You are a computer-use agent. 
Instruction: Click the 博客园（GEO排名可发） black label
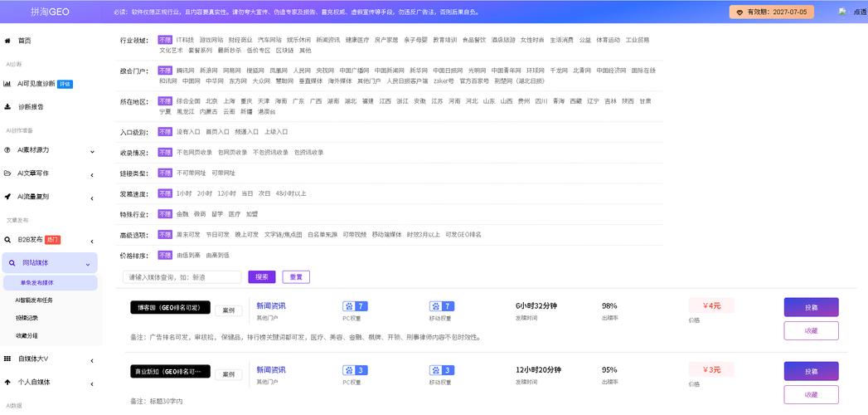click(171, 307)
